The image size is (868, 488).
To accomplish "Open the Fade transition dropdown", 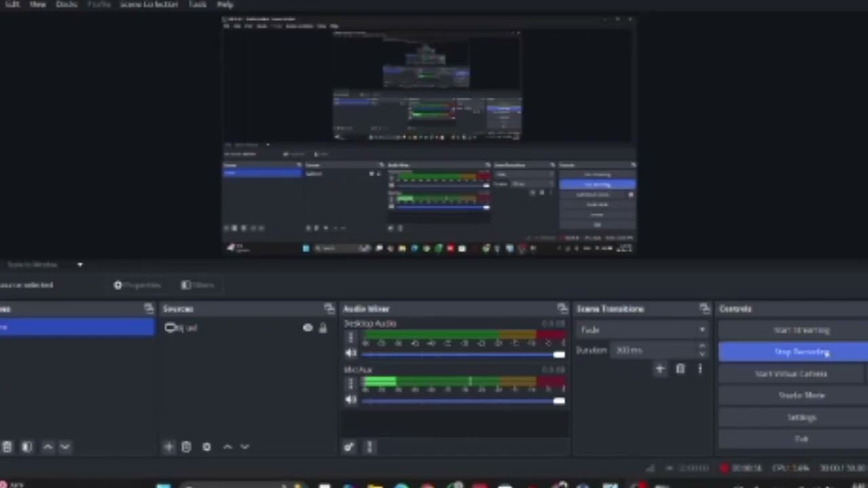I will coord(642,329).
